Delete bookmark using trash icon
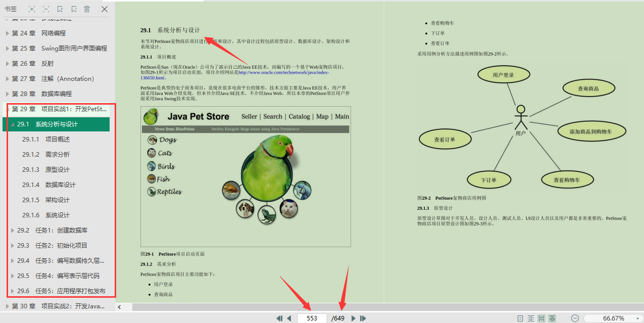This screenshot has height=323, width=644. pyautogui.click(x=87, y=9)
